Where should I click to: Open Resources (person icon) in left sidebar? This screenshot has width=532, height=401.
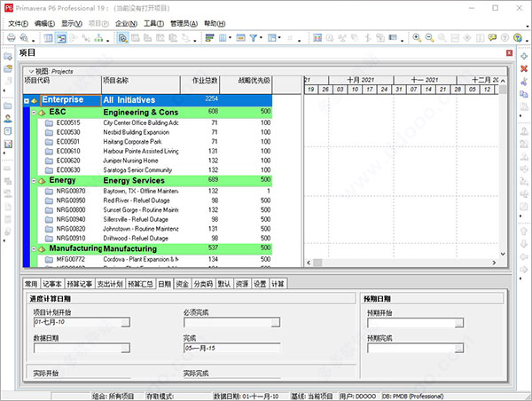(x=8, y=119)
